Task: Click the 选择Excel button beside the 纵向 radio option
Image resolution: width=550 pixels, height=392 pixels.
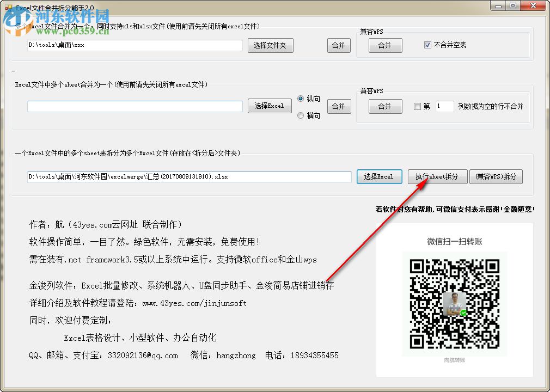Action: [x=270, y=106]
